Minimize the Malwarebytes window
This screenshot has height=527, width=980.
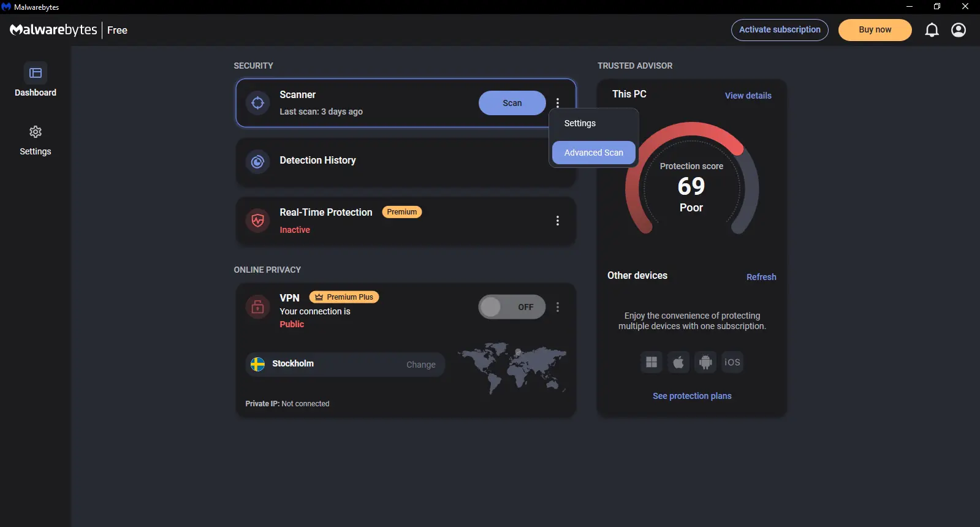[910, 7]
